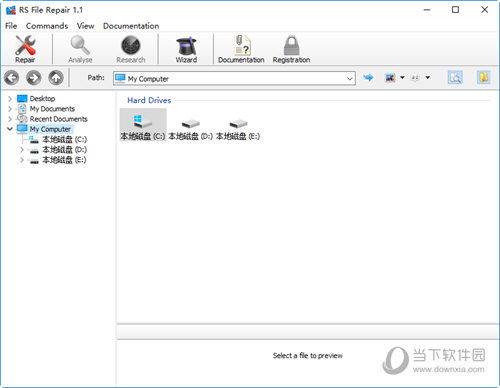The image size is (500, 388).
Task: Expand the Recent Documents tree node
Action: [x=10, y=119]
